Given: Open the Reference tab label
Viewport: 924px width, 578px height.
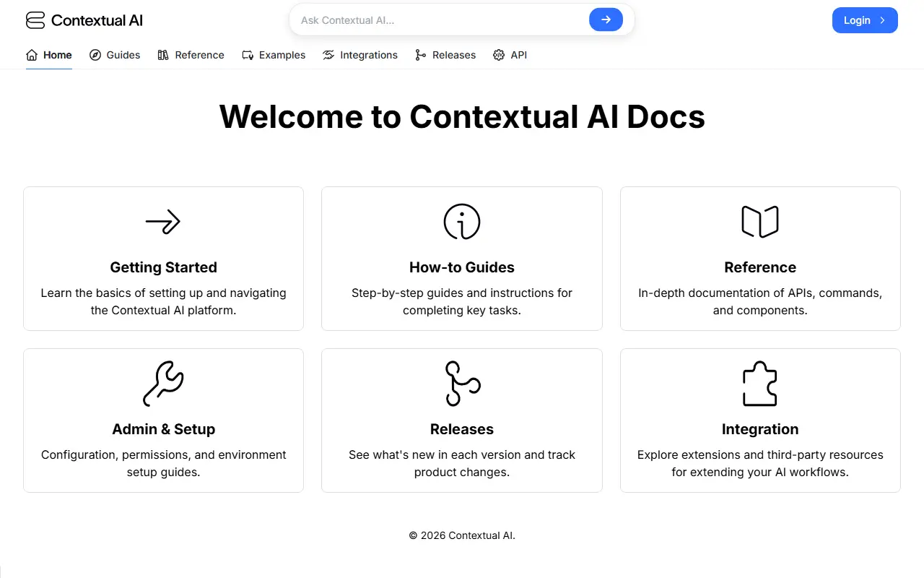Looking at the screenshot, I should coord(199,55).
